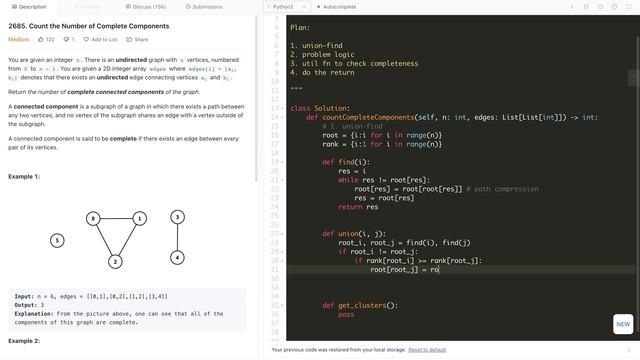The image size is (640, 360).
Task: Click the editor shortcuts icon
Action: (586, 7)
